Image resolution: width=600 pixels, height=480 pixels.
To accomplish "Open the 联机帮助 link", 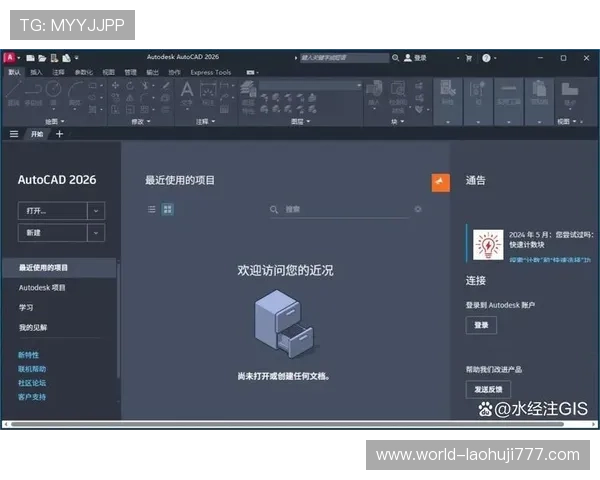I will [32, 369].
